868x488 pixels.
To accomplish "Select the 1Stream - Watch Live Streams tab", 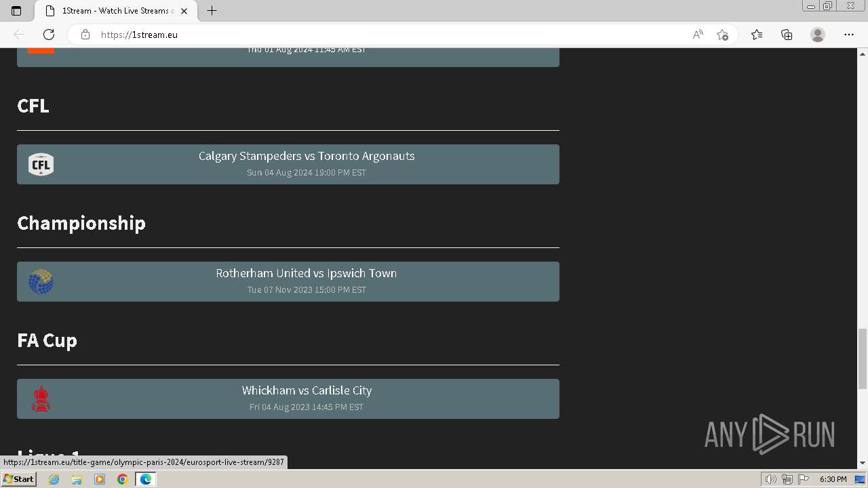I will [115, 11].
